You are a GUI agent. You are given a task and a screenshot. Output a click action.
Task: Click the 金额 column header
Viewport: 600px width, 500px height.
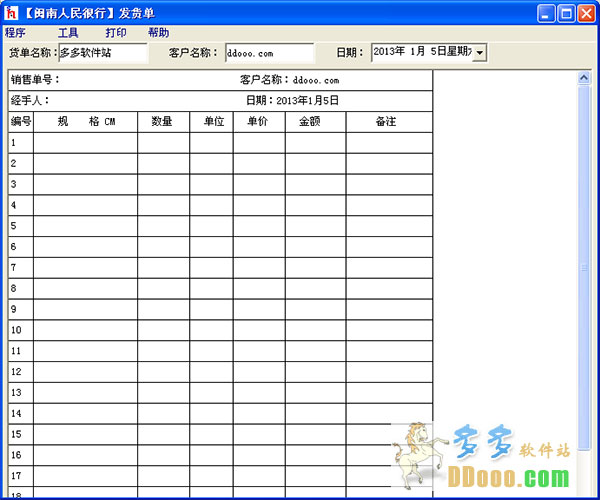click(316, 122)
